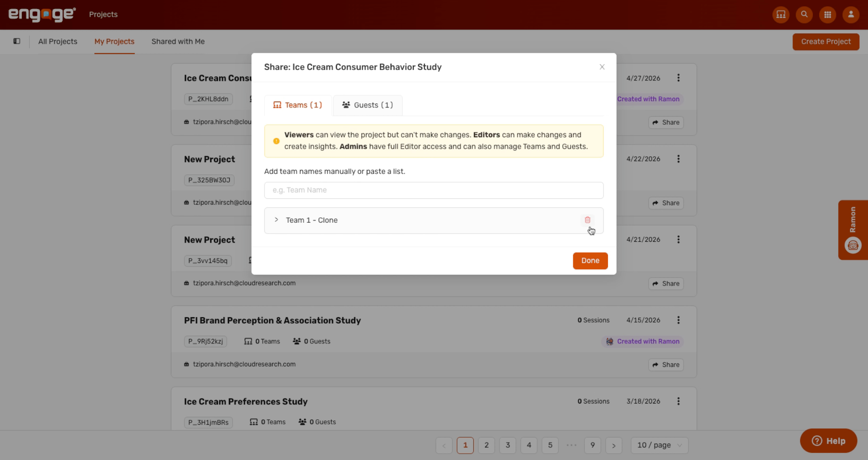Click the Projects header label
Viewport: 868px width, 460px height.
(103, 14)
